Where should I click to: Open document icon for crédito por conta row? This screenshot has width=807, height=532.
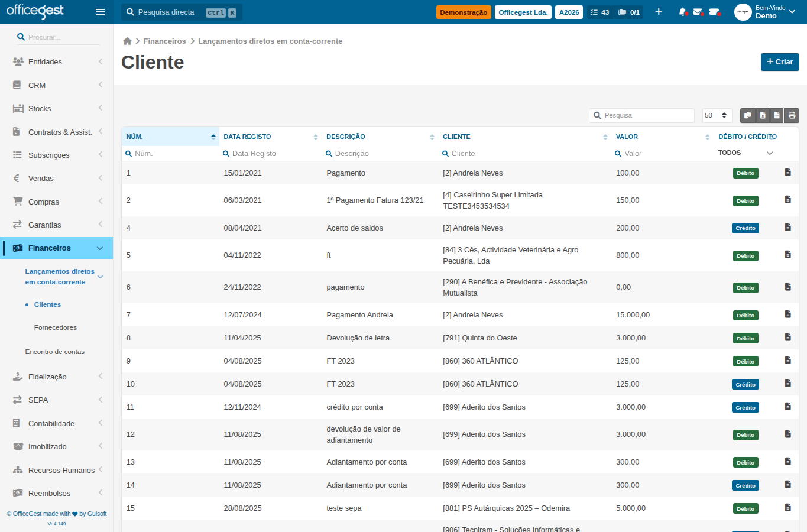(x=787, y=406)
